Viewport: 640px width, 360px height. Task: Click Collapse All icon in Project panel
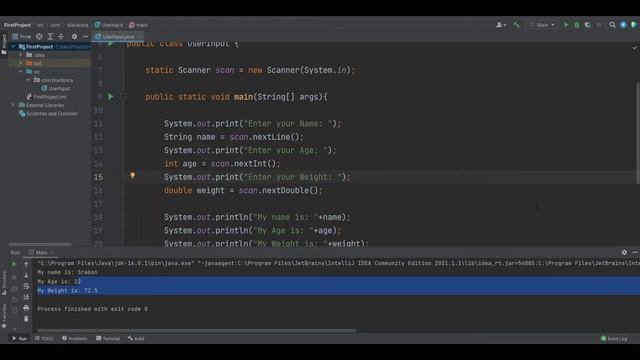point(61,37)
